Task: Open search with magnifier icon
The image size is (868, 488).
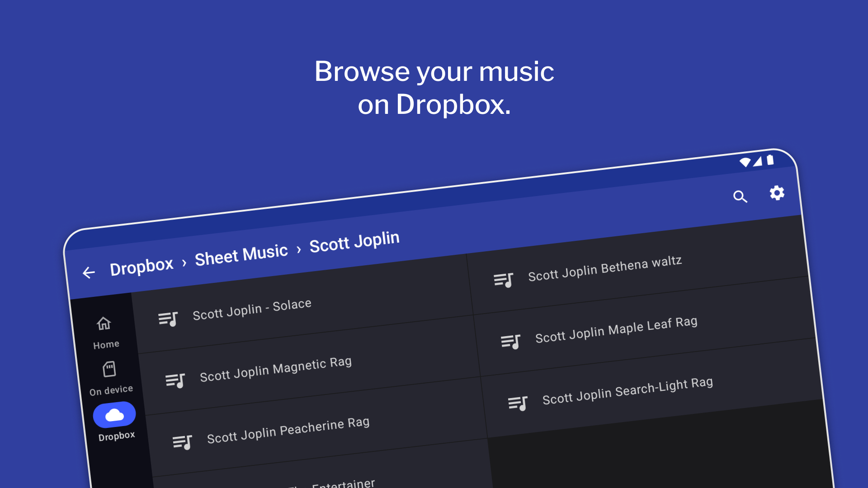Action: [740, 197]
